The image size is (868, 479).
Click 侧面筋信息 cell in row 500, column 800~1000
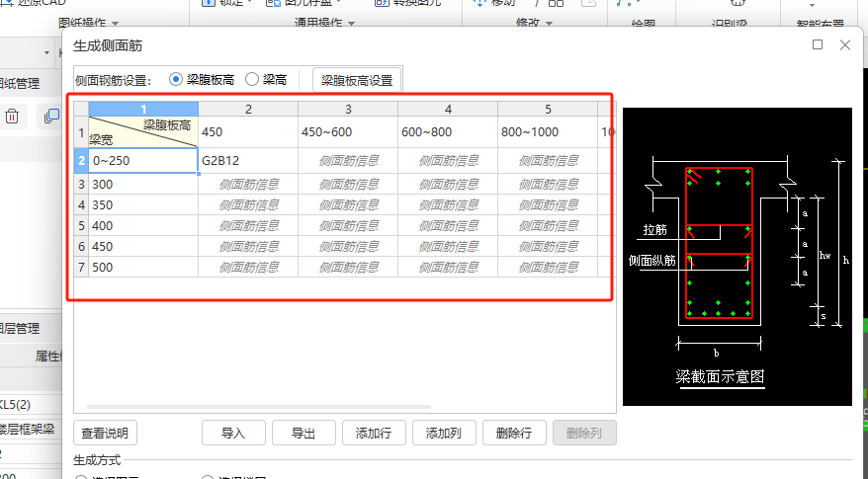click(548, 268)
